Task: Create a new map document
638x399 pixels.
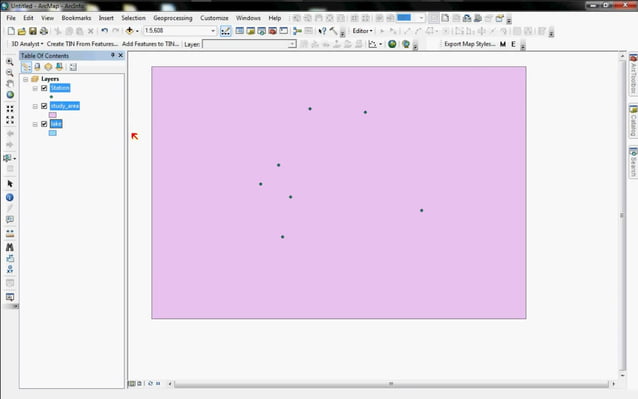Action: coord(11,31)
